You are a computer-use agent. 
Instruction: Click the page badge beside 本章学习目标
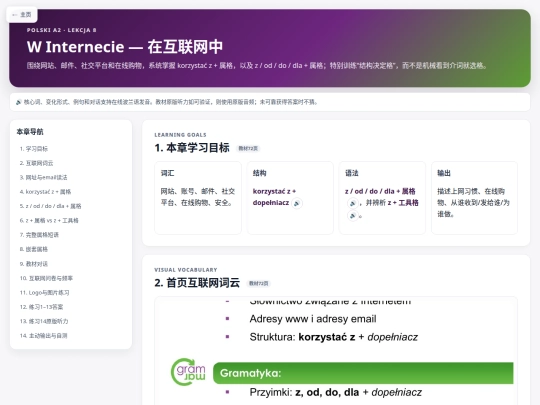click(x=248, y=148)
